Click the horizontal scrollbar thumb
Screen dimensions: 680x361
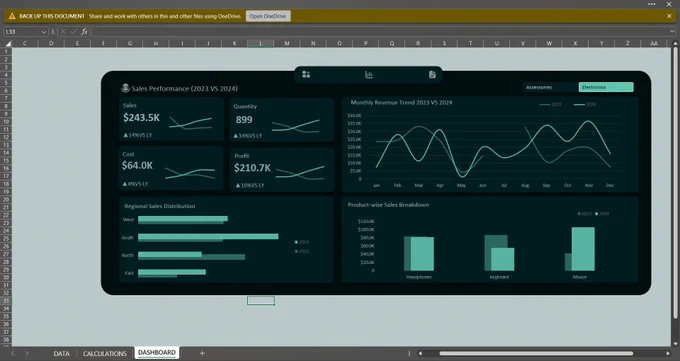[x=536, y=354]
